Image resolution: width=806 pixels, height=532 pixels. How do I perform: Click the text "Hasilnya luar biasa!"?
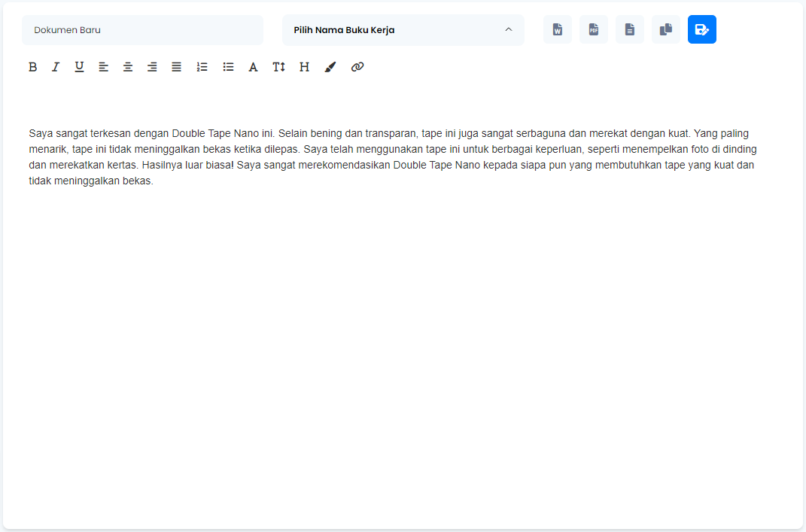pyautogui.click(x=188, y=166)
